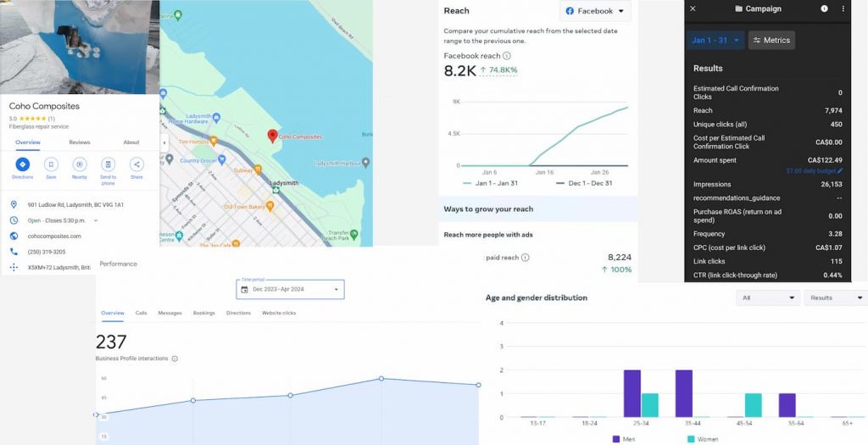Image resolution: width=868 pixels, height=445 pixels.
Task: Click info icon next to paid reach
Action: (x=525, y=257)
